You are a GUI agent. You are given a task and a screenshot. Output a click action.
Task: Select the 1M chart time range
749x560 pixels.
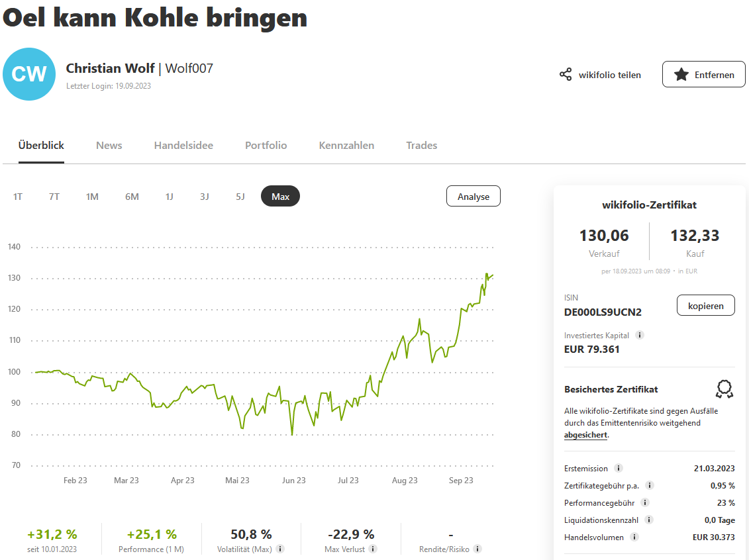(x=92, y=197)
